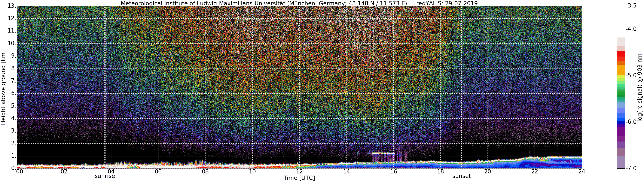
Task: Click the '-4.0' colorbar tick label
Action: (632, 29)
